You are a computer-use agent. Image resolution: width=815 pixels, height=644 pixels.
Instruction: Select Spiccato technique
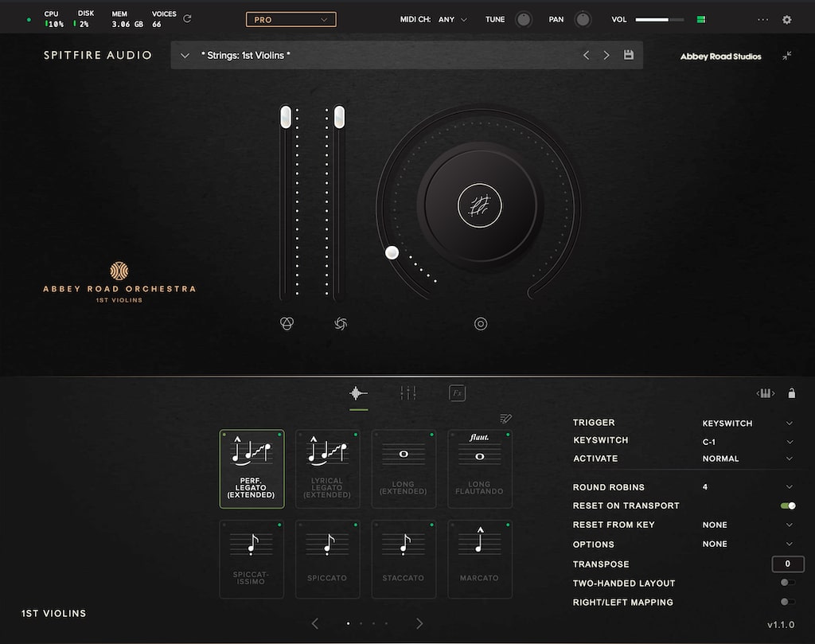pyautogui.click(x=327, y=560)
